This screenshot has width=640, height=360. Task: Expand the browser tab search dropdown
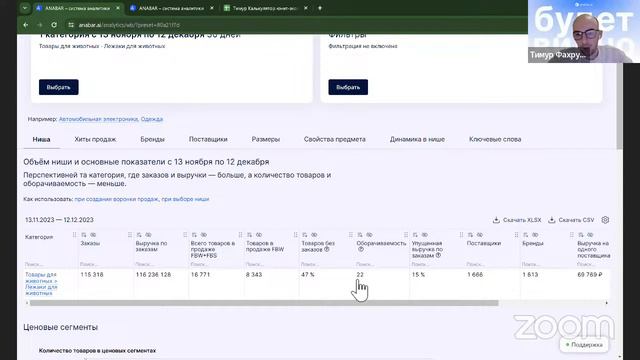tap(25, 8)
